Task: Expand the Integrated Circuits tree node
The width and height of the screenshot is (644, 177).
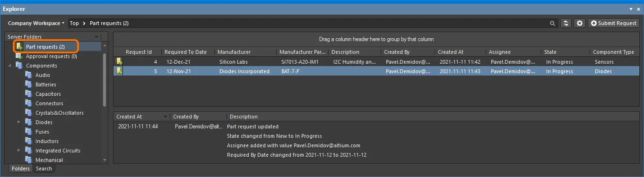Action: point(19,151)
